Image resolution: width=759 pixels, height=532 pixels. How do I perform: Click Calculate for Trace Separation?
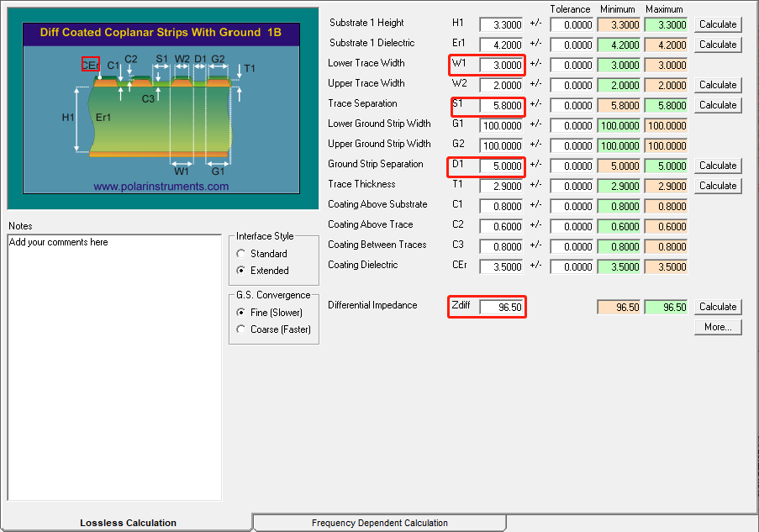[x=718, y=105]
